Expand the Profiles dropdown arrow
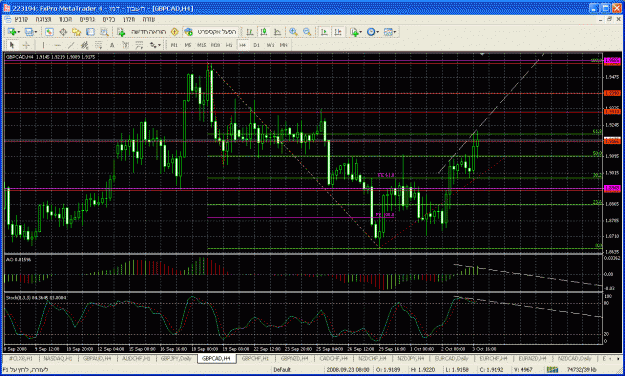Image resolution: width=625 pixels, height=376 pixels. (x=36, y=32)
